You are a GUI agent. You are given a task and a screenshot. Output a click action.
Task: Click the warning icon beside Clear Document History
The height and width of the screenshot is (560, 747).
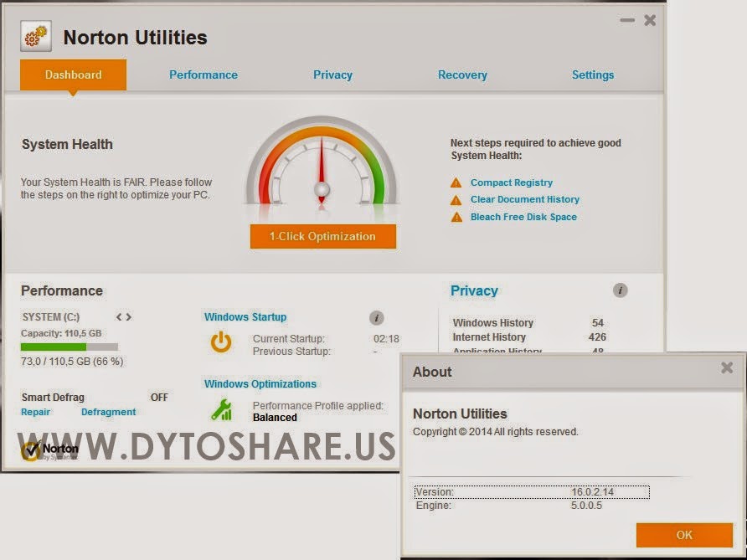(x=456, y=200)
